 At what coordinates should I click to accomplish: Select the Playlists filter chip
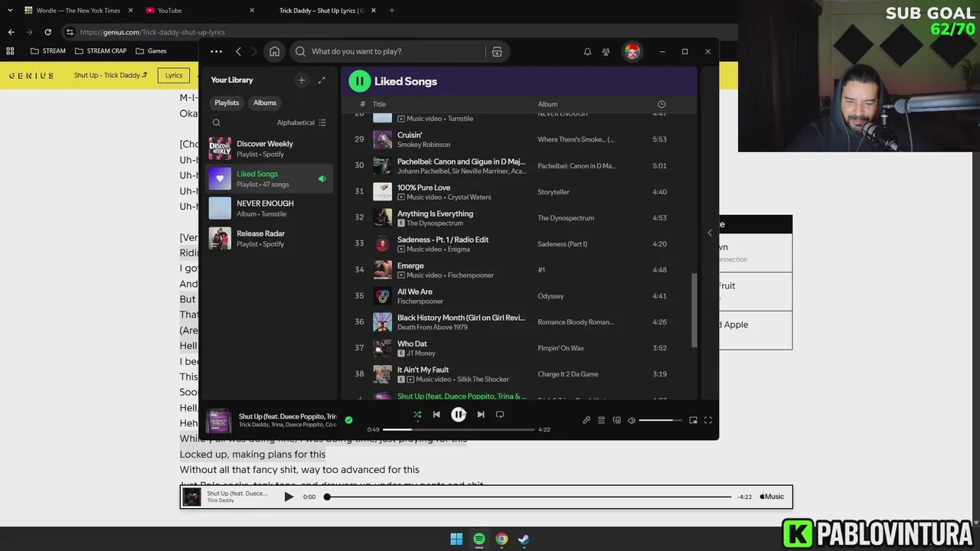click(x=227, y=103)
